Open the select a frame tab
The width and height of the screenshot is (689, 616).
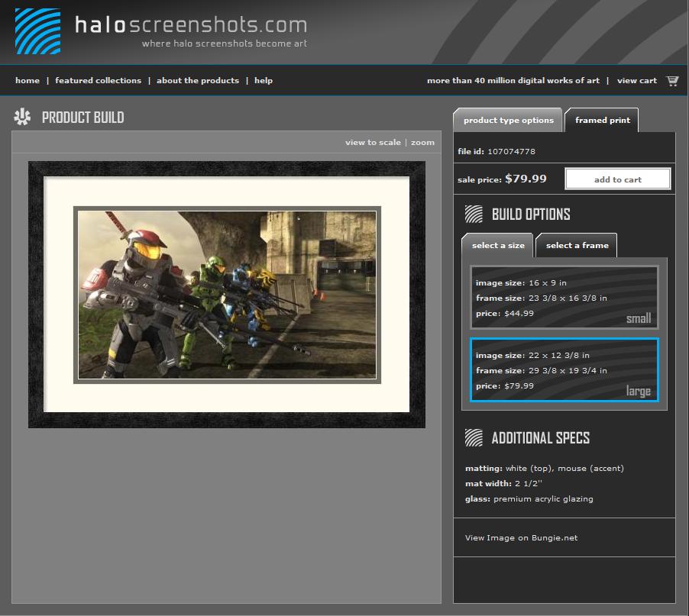click(577, 246)
